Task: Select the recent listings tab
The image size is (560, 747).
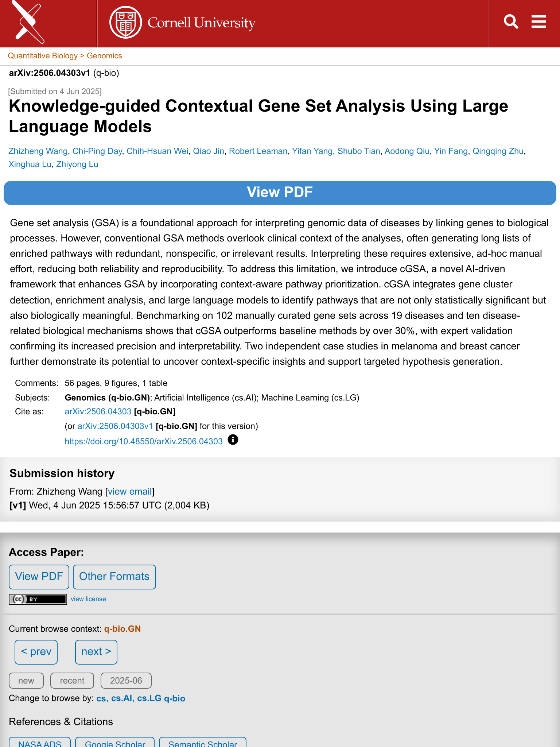Action: tap(72, 681)
